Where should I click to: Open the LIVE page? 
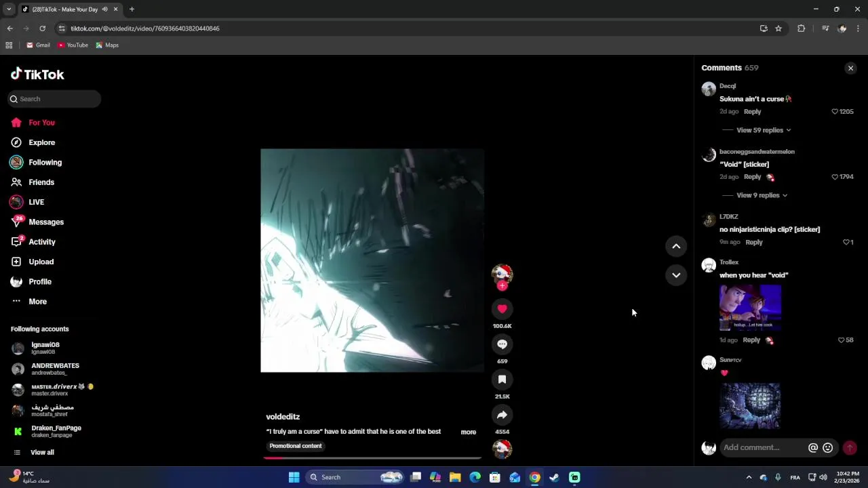pyautogui.click(x=36, y=203)
